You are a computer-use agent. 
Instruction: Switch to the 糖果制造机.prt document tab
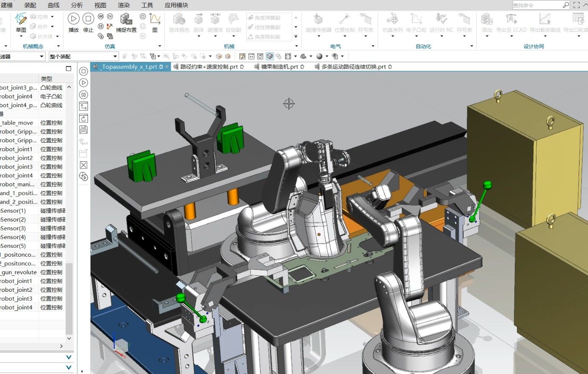point(279,67)
